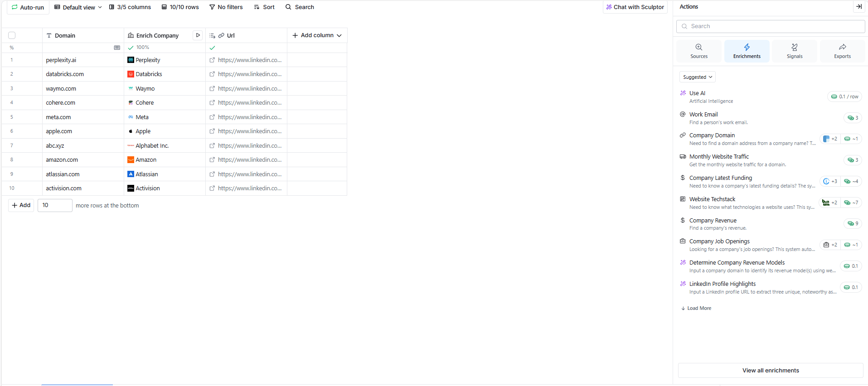The image size is (868, 386).
Task: Click the Monthly Website Traffic icon
Action: [x=683, y=156]
